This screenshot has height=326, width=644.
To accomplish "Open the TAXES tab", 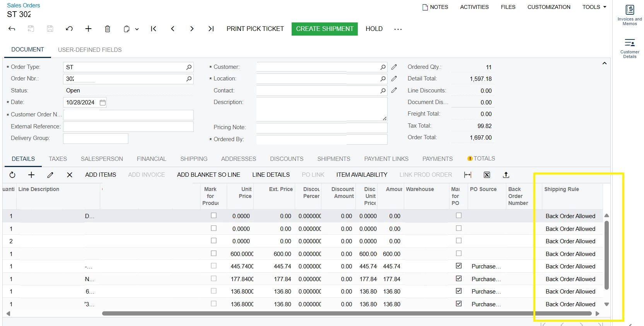I will click(x=58, y=159).
